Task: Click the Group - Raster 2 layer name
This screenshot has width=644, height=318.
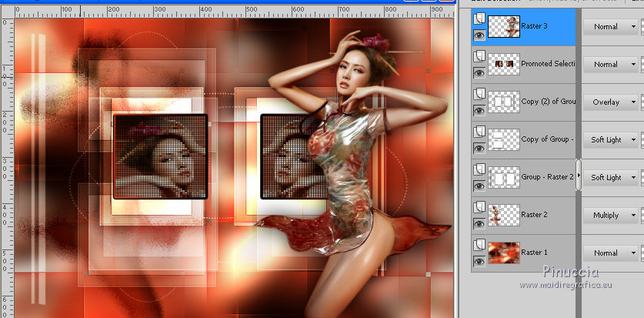Action: 548,177
